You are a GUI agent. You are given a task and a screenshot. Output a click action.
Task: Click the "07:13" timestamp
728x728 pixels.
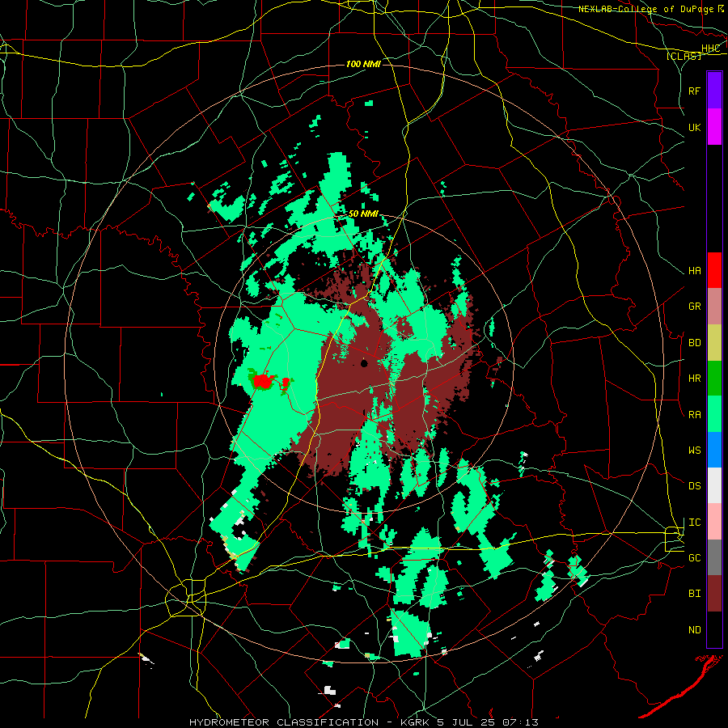[x=519, y=722]
